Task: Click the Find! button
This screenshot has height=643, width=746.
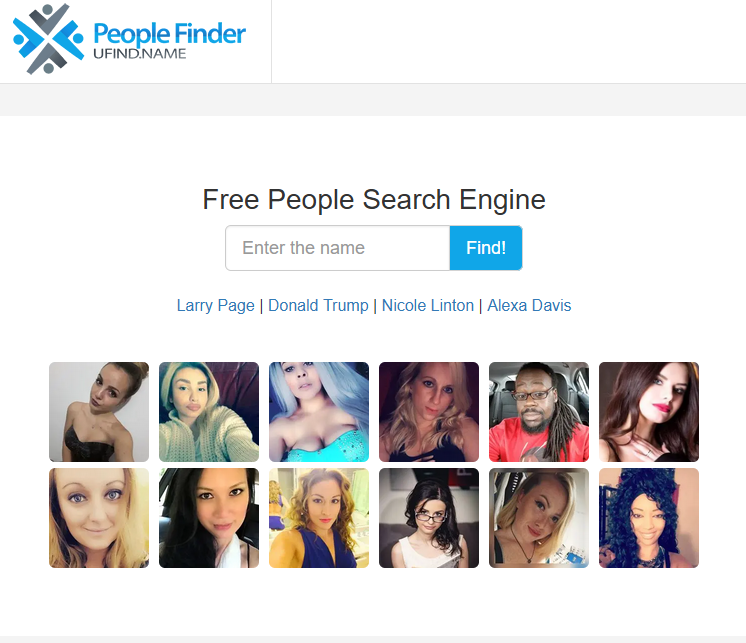Action: point(486,248)
